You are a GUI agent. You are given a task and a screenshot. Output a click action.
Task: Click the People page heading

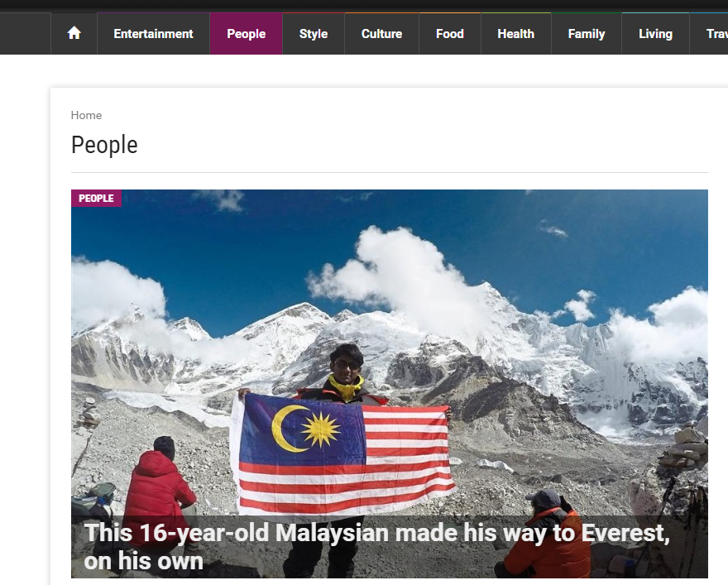[104, 145]
